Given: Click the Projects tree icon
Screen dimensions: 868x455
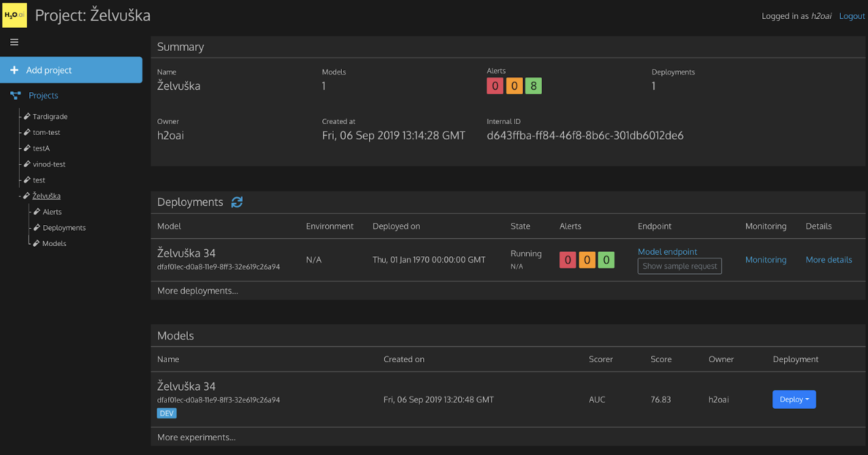Looking at the screenshot, I should click(x=16, y=96).
